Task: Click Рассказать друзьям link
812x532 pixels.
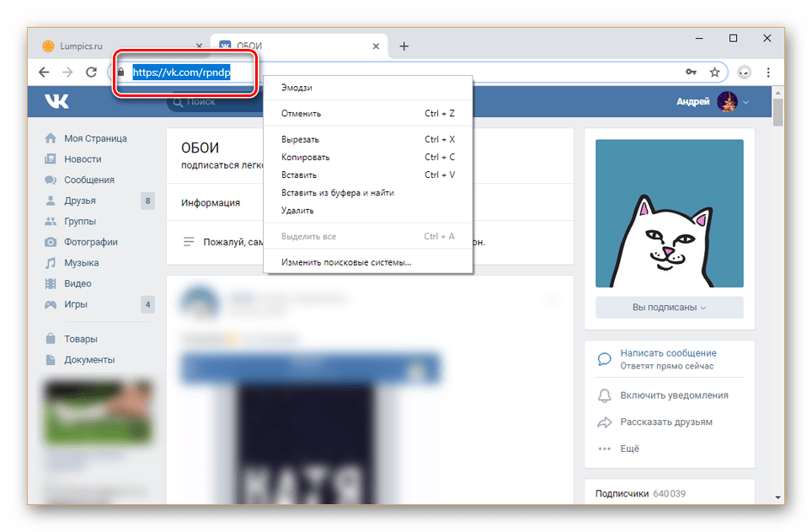Action: point(666,422)
